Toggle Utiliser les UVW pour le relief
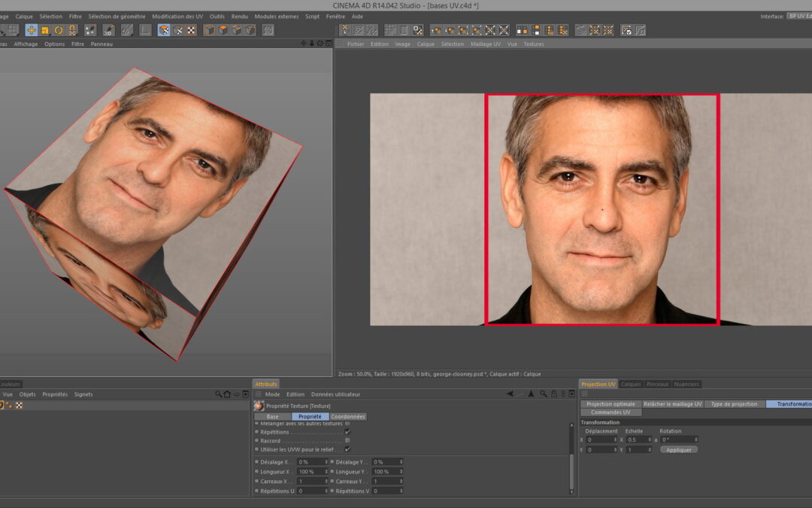Image resolution: width=812 pixels, height=508 pixels. (347, 449)
